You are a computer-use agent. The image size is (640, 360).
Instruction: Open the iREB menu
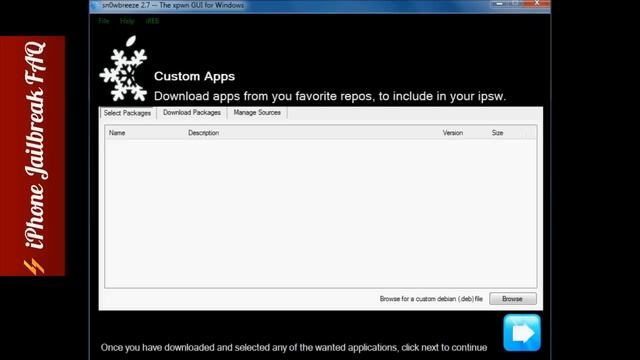(152, 21)
